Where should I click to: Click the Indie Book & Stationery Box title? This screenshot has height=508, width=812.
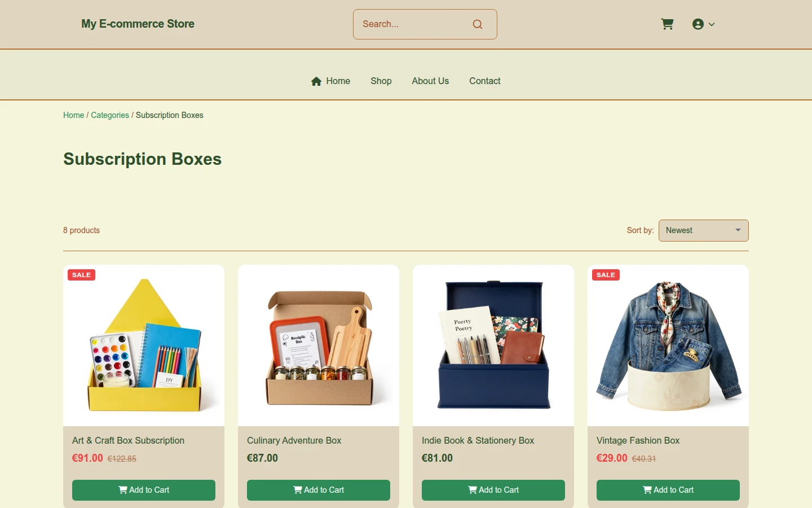[478, 440]
